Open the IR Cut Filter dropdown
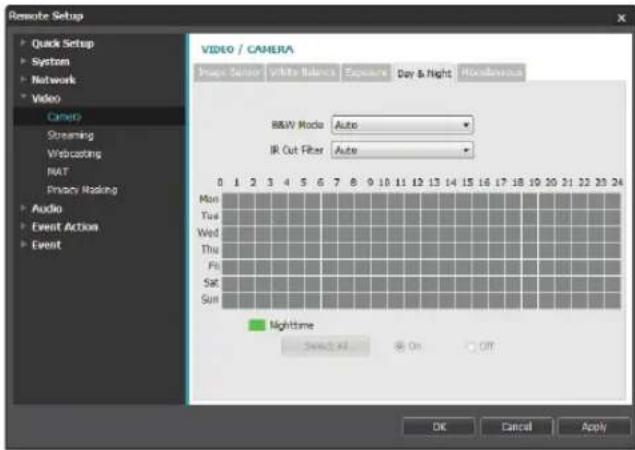 tap(402, 150)
